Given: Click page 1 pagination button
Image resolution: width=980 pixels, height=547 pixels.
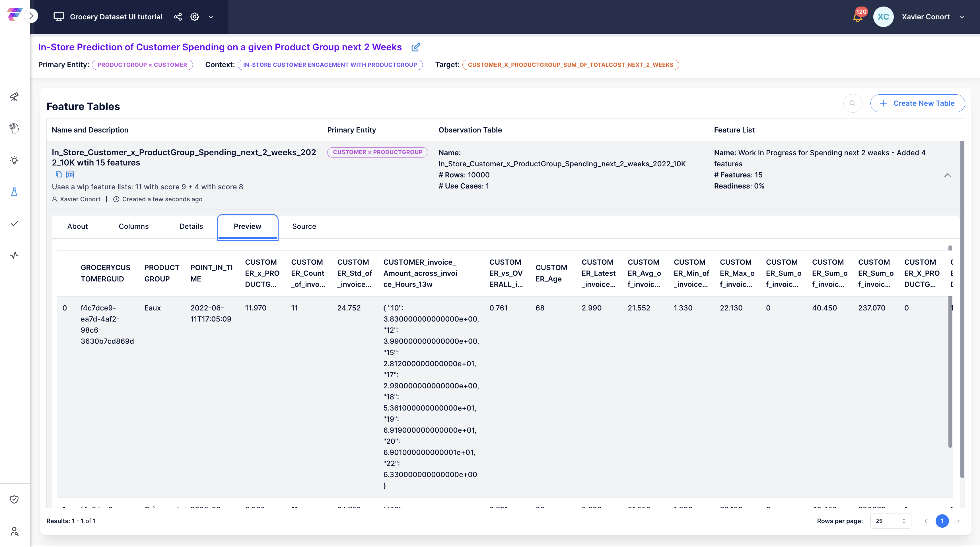Looking at the screenshot, I should [942, 521].
